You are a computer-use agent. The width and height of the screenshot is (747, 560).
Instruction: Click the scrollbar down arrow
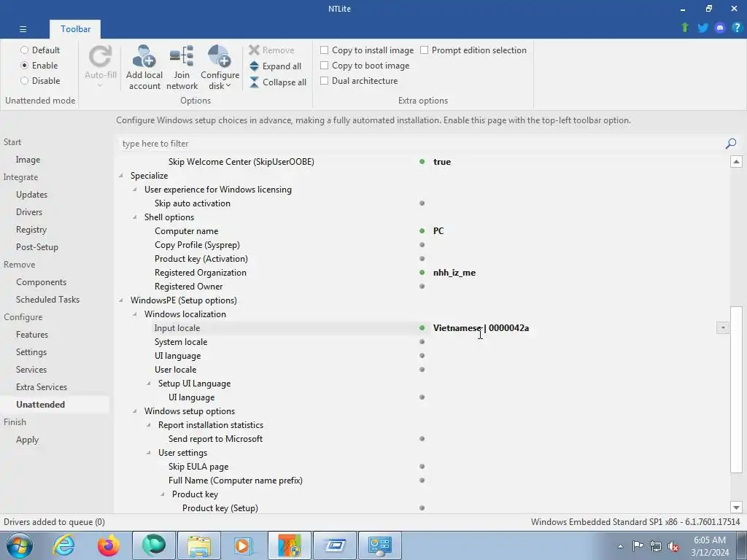736,507
